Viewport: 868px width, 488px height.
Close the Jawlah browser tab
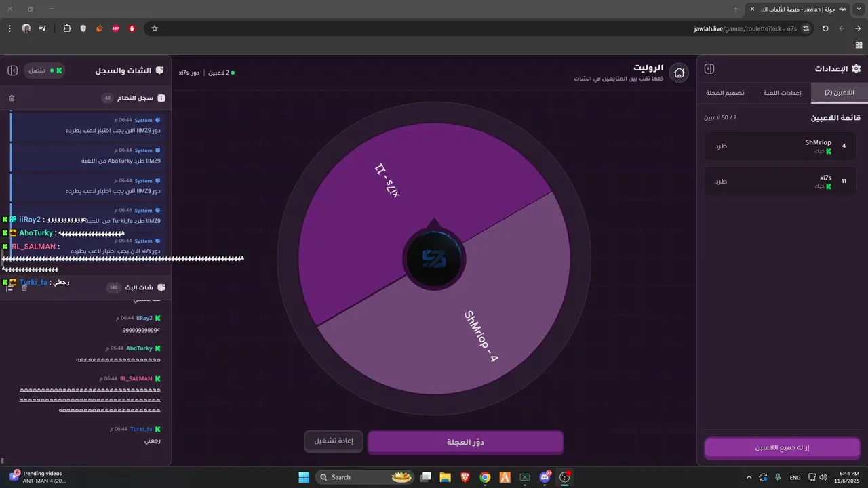[751, 9]
